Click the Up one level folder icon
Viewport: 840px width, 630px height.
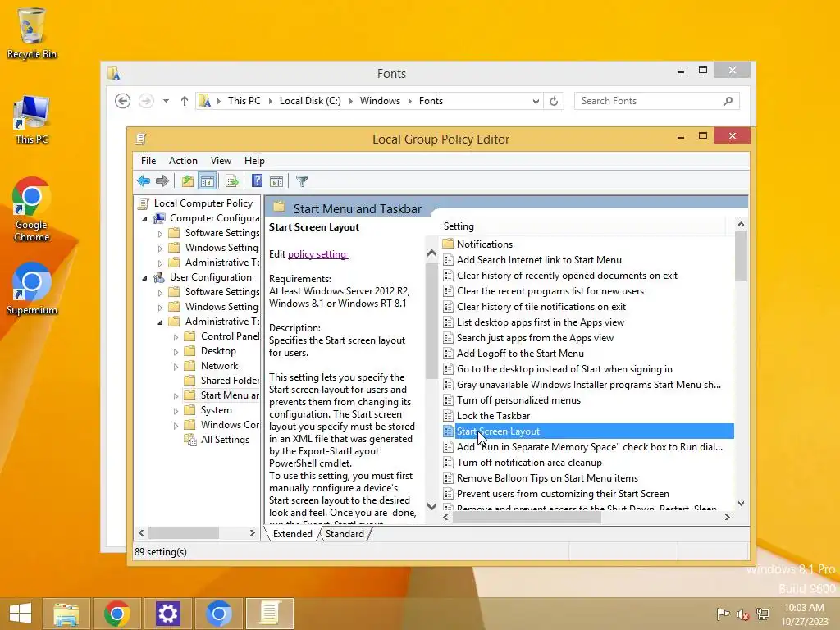pyautogui.click(x=188, y=181)
